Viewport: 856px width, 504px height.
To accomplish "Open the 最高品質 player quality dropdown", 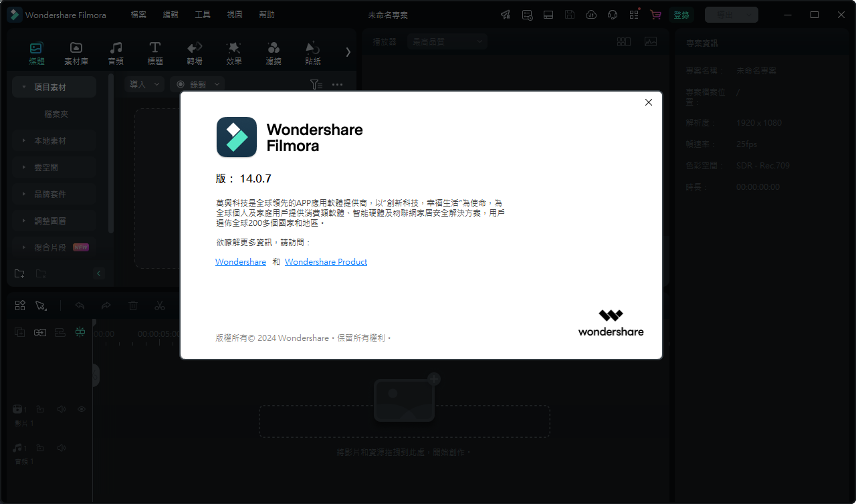I will (x=447, y=41).
